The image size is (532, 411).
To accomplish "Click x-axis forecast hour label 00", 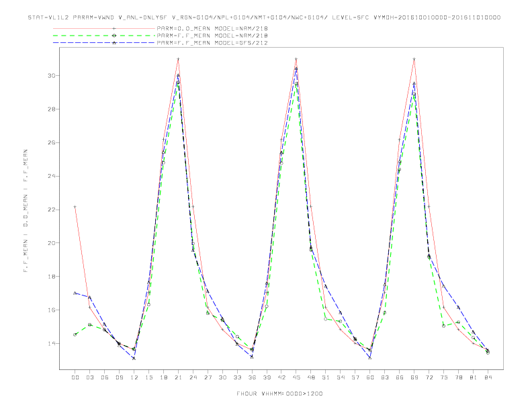I will pos(75,377).
